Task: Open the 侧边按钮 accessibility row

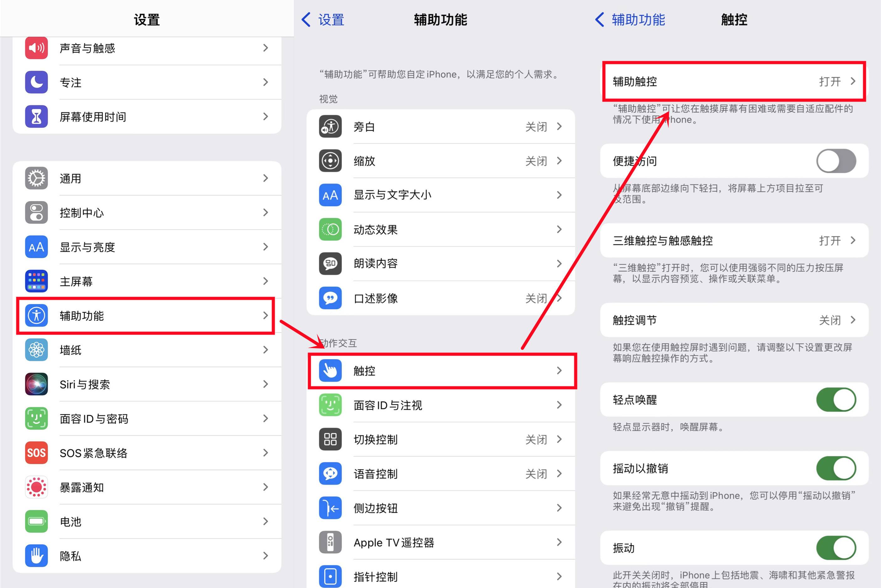Action: (x=441, y=508)
